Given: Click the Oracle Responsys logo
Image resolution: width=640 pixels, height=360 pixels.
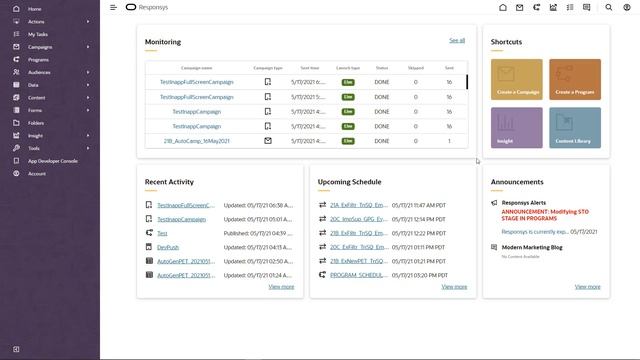Looking at the screenshot, I should (x=147, y=7).
